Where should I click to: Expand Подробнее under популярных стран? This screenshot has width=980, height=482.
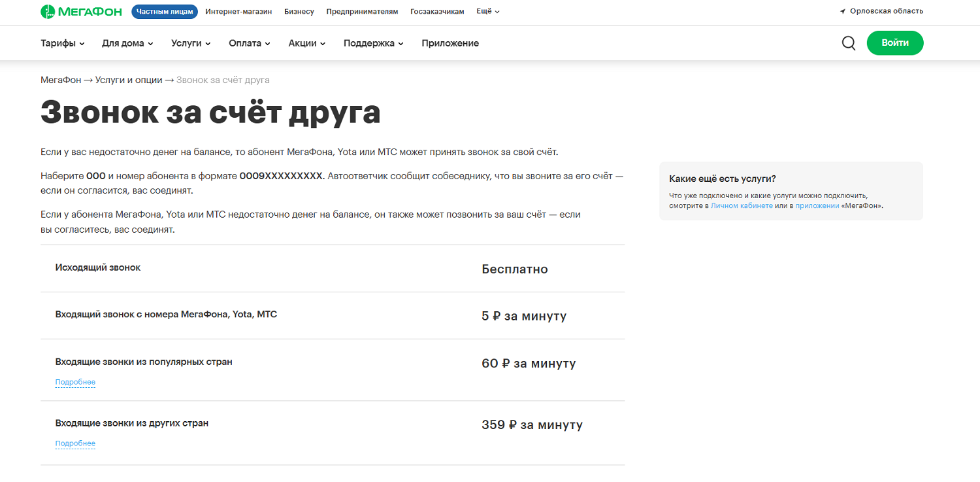(x=75, y=382)
